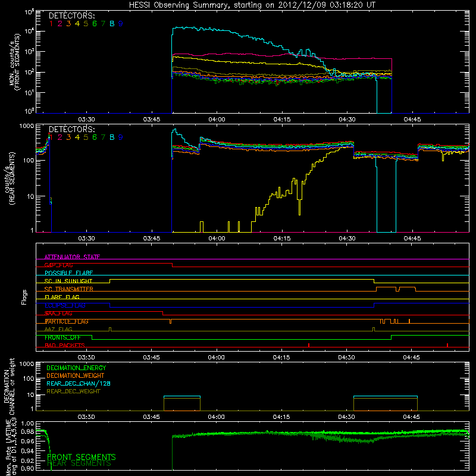Click the SAA_FLAG label

(x=58, y=314)
